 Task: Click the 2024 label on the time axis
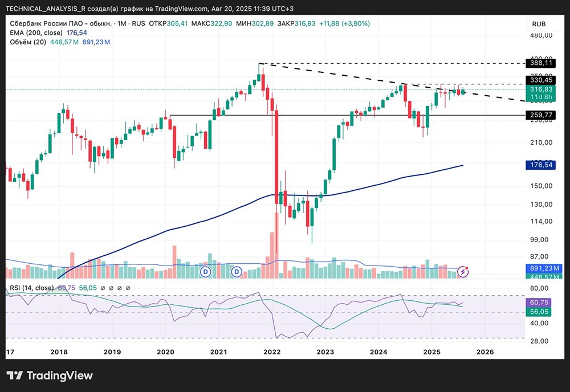click(379, 352)
